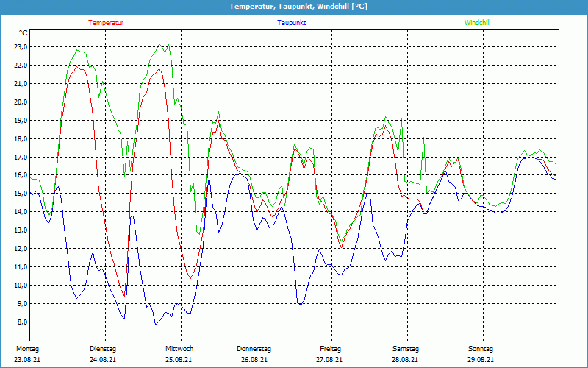This screenshot has height=368, width=588.
Task: Click the 12,0 y-axis value
Action: click(x=21, y=249)
